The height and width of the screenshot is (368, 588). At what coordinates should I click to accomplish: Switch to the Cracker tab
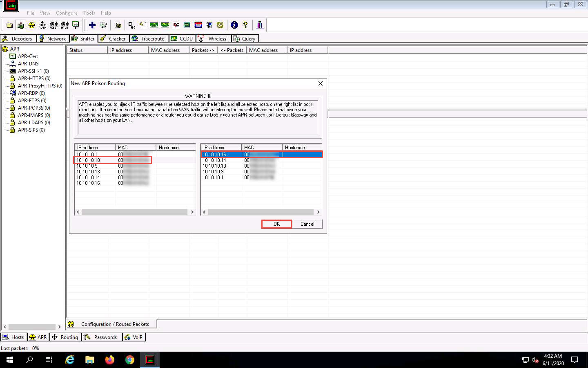click(114, 38)
